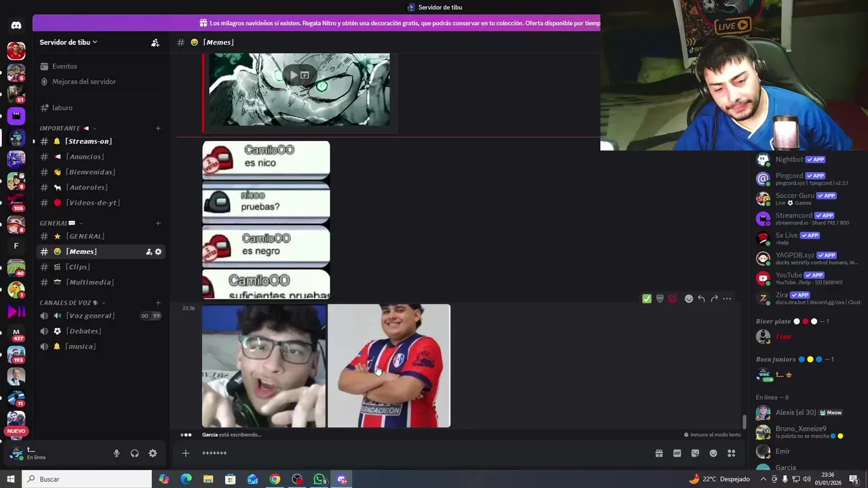Deafen audio with the headphones icon
This screenshot has height=488, width=868.
tap(134, 453)
